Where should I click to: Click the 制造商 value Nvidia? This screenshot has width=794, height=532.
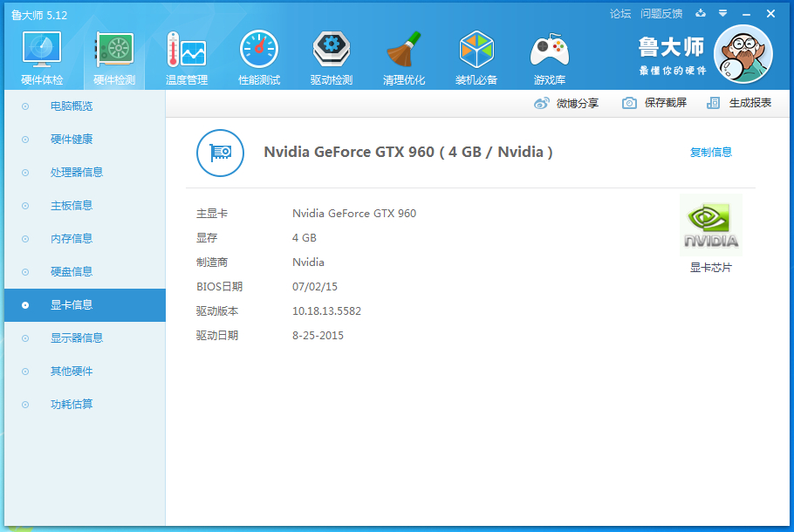308,263
